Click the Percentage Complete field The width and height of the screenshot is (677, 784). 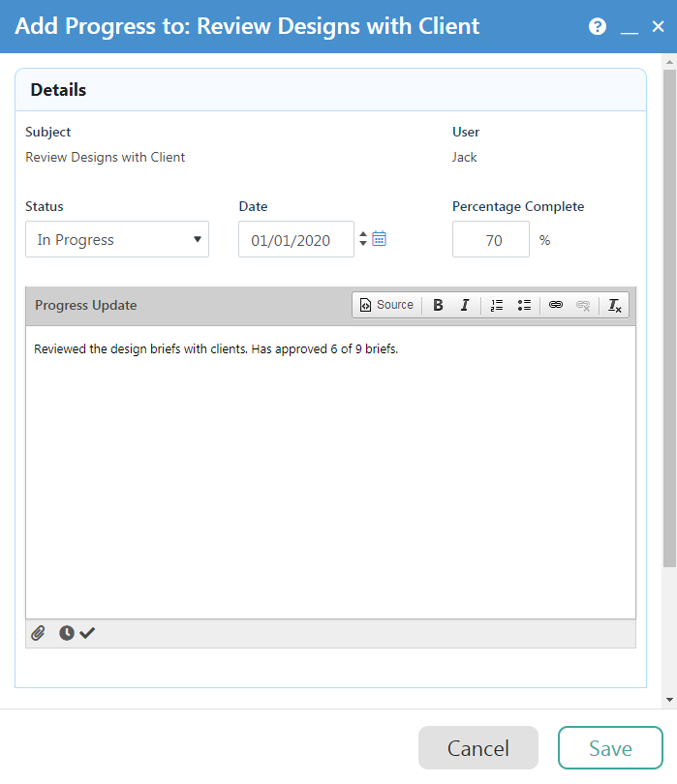coord(491,239)
